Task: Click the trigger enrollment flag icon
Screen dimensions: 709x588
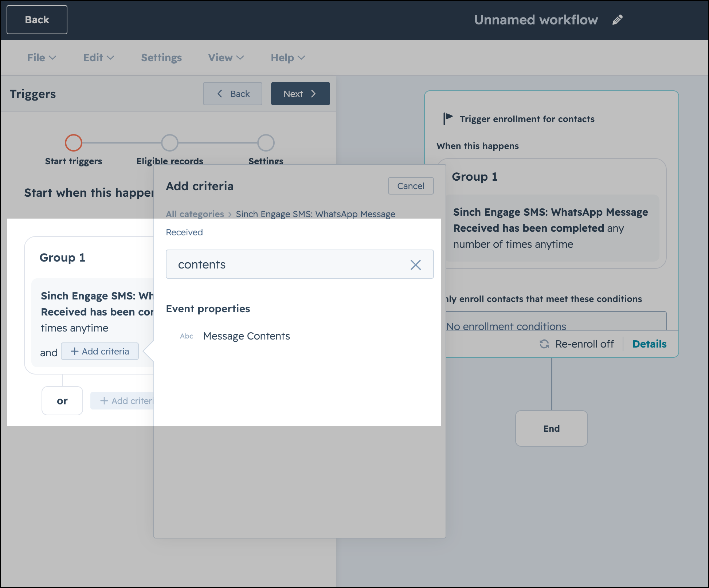Action: coord(448,118)
